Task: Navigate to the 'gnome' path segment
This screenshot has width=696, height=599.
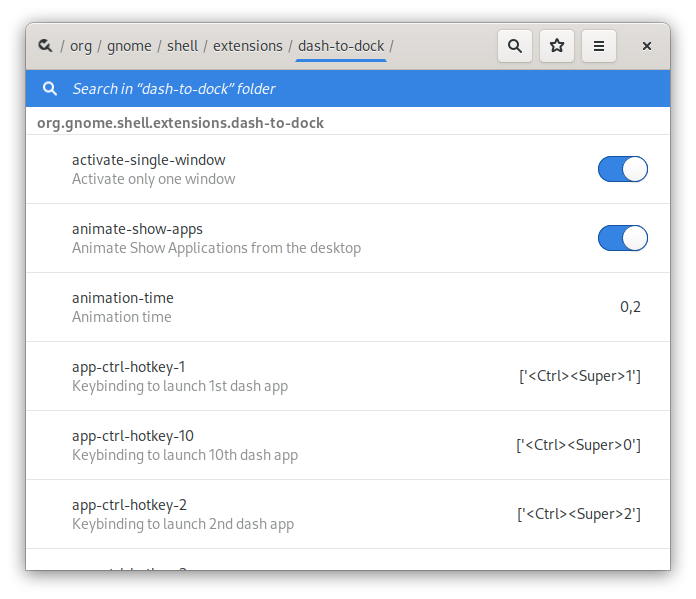Action: coord(129,46)
